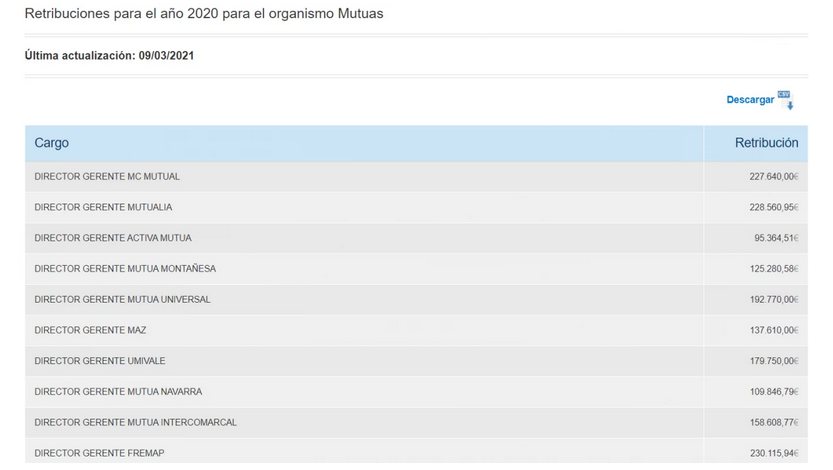Select the DIRECTOR GERENTE MUTUA INTERCOMARCAL row

[x=416, y=423]
